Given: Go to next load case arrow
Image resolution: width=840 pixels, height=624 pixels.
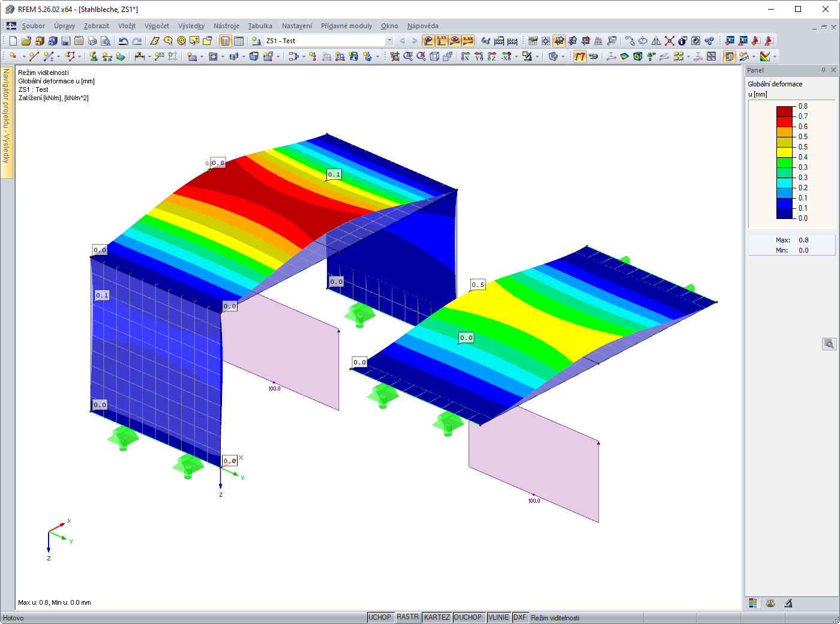Looking at the screenshot, I should pos(415,41).
